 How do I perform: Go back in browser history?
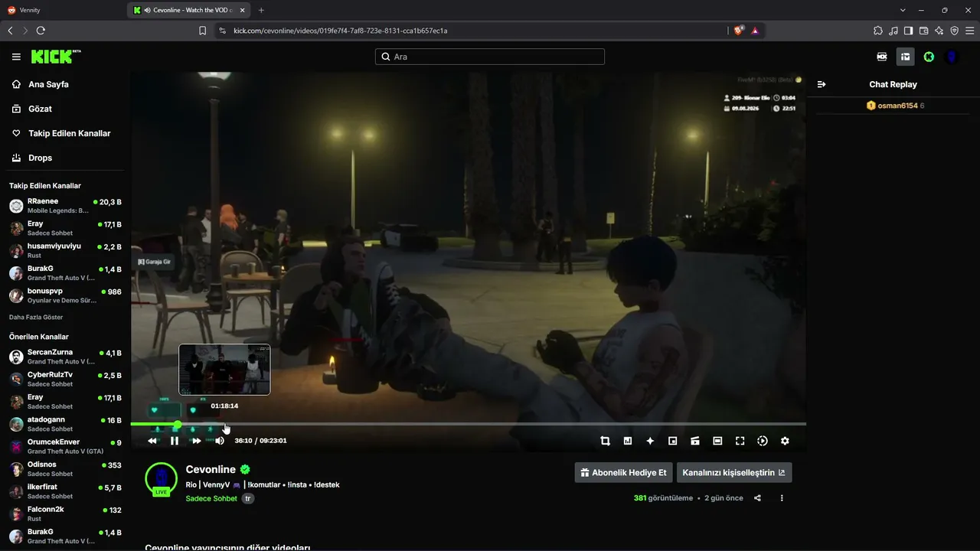pyautogui.click(x=10, y=31)
